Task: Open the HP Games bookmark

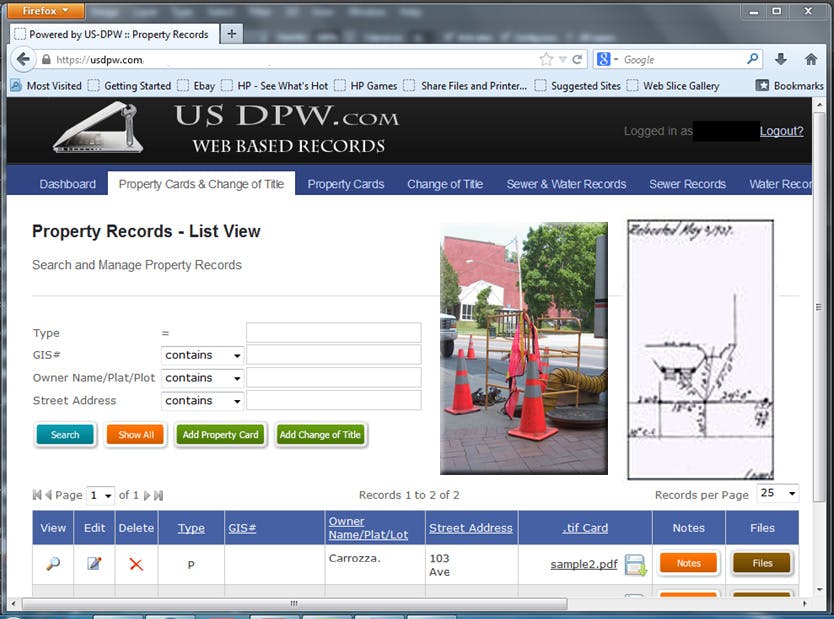Action: 367,85
